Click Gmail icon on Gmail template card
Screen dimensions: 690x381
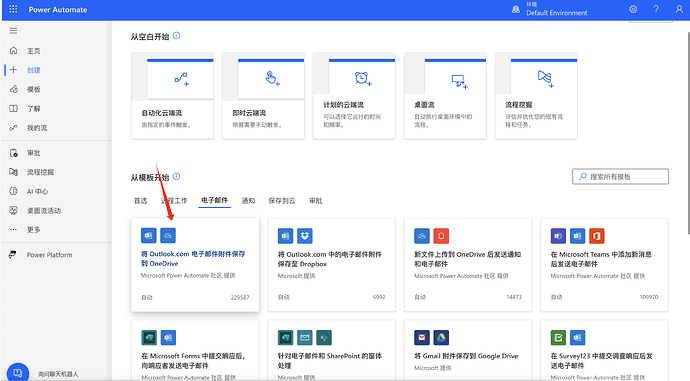(x=422, y=337)
